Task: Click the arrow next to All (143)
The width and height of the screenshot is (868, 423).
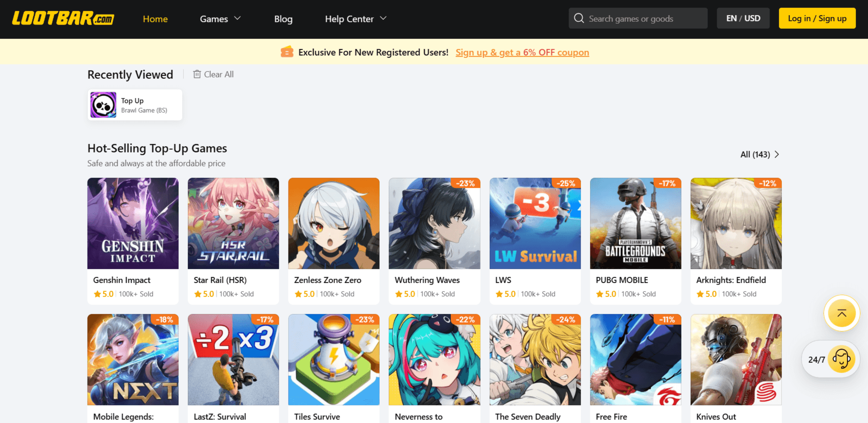Action: [x=777, y=154]
